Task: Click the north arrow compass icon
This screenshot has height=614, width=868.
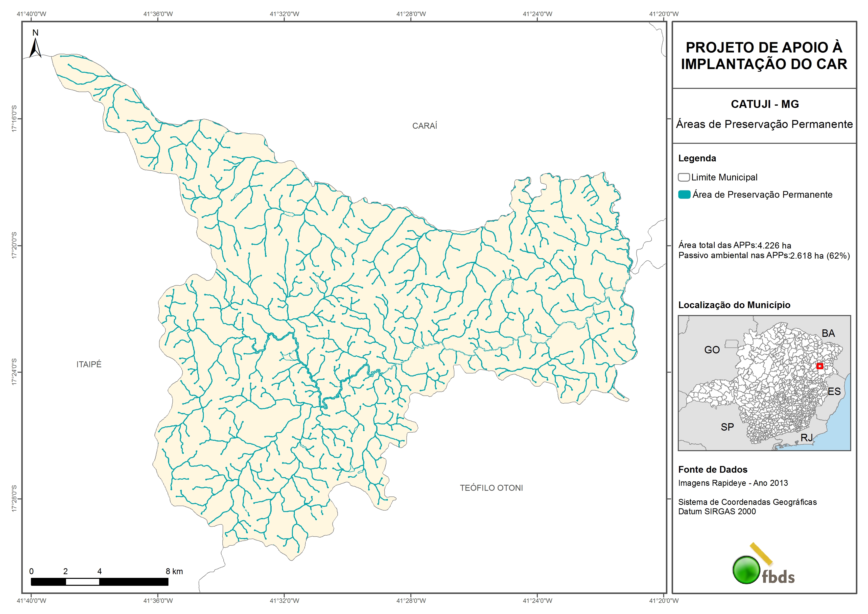Action: point(35,47)
